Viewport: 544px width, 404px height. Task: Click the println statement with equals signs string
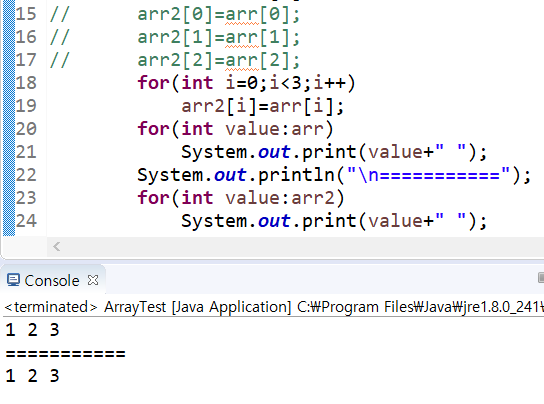click(x=334, y=175)
